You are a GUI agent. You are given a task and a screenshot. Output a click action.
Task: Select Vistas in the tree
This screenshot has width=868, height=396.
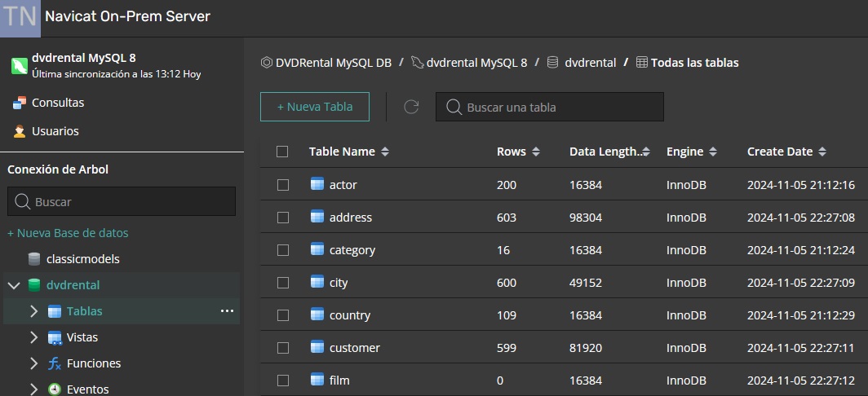coord(82,337)
